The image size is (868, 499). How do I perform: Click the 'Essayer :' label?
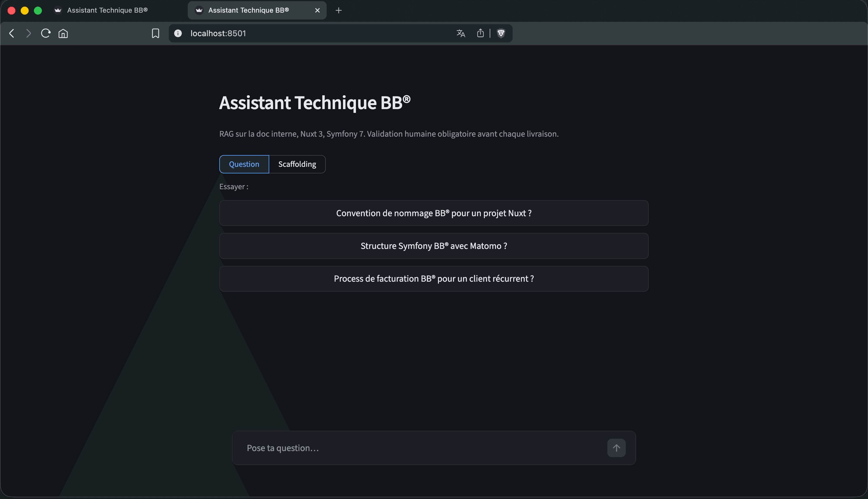(234, 187)
